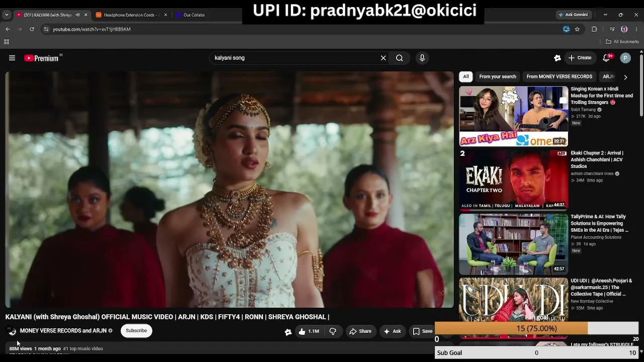This screenshot has height=362, width=644.
Task: Click the sparkle icon left of Like
Action: (288, 332)
